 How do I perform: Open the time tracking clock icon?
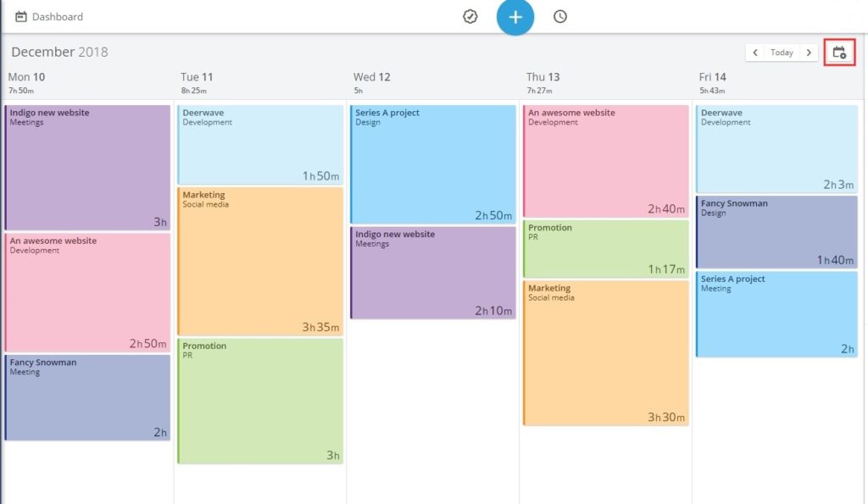point(559,16)
